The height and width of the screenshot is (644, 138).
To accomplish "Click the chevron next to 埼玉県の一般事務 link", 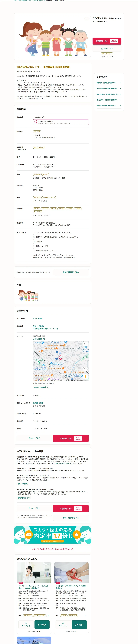I will tap(120, 106).
